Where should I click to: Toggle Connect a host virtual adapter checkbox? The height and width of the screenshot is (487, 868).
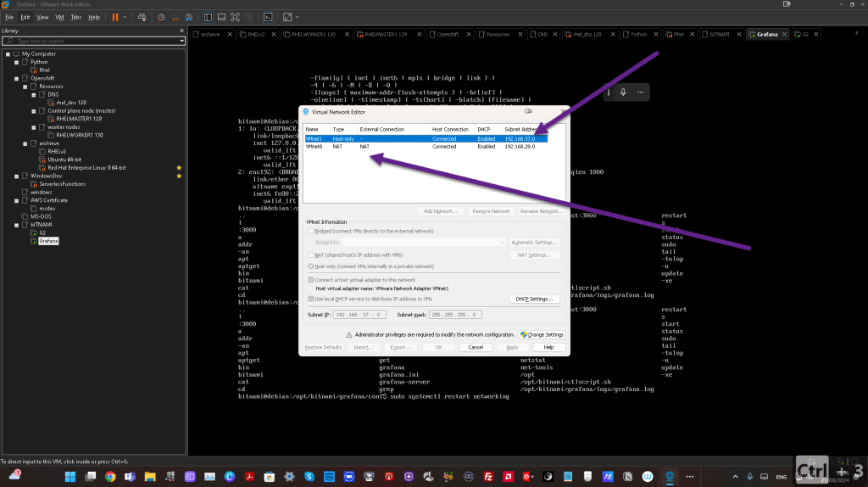point(311,280)
